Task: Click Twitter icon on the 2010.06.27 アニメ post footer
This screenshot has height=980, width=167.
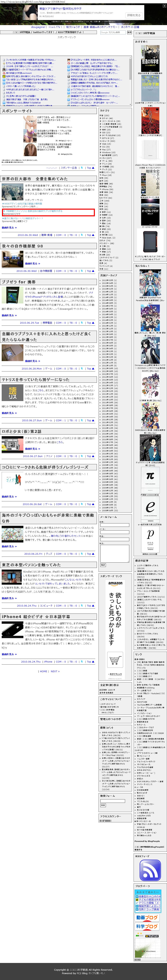Action: tap(82, 456)
